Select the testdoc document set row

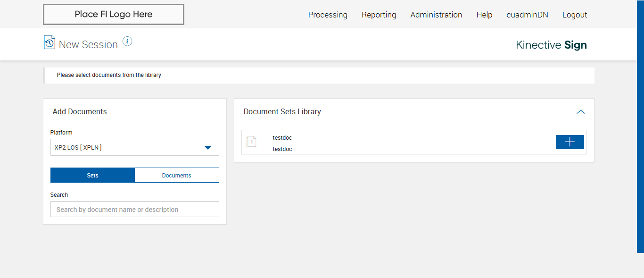click(401, 142)
